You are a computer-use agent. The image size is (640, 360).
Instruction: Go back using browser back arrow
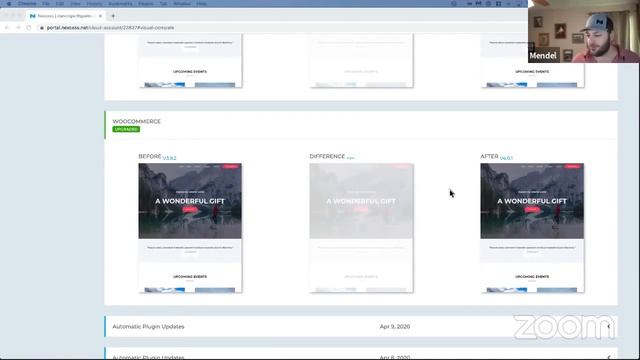point(7,28)
